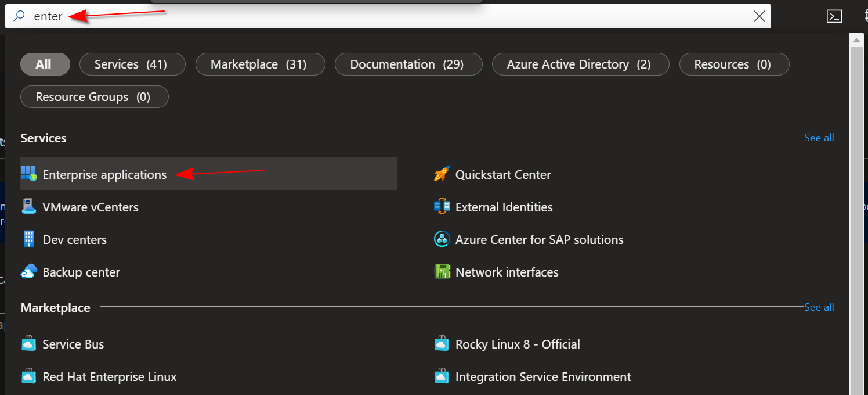
Task: Click the Service Bus marketplace icon
Action: pos(28,343)
